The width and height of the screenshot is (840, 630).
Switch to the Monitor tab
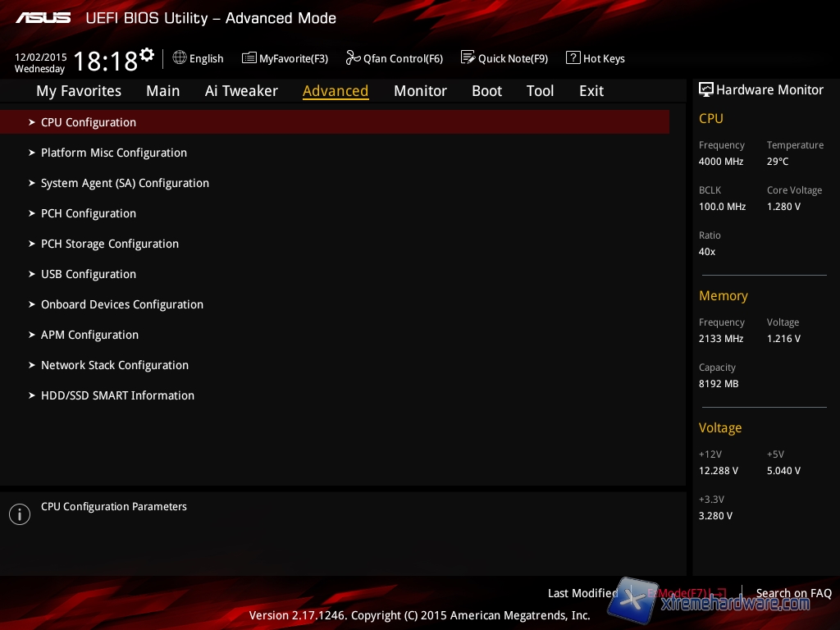pyautogui.click(x=420, y=91)
